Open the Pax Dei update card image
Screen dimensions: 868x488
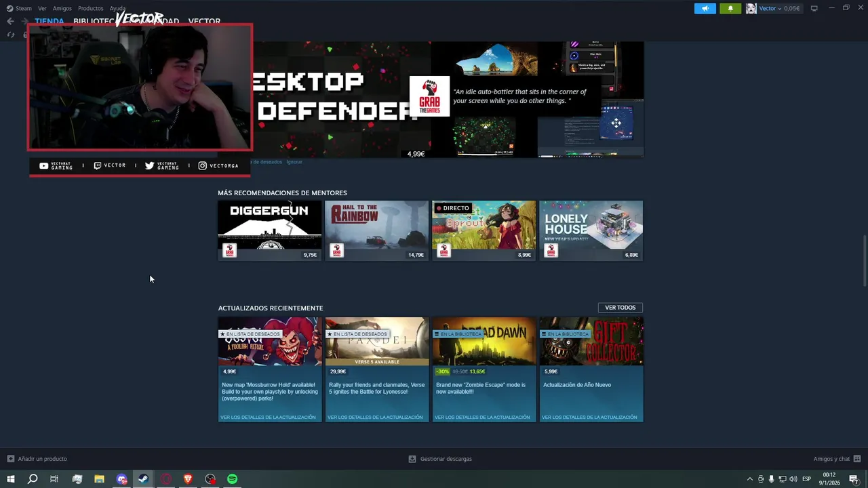[x=377, y=341]
